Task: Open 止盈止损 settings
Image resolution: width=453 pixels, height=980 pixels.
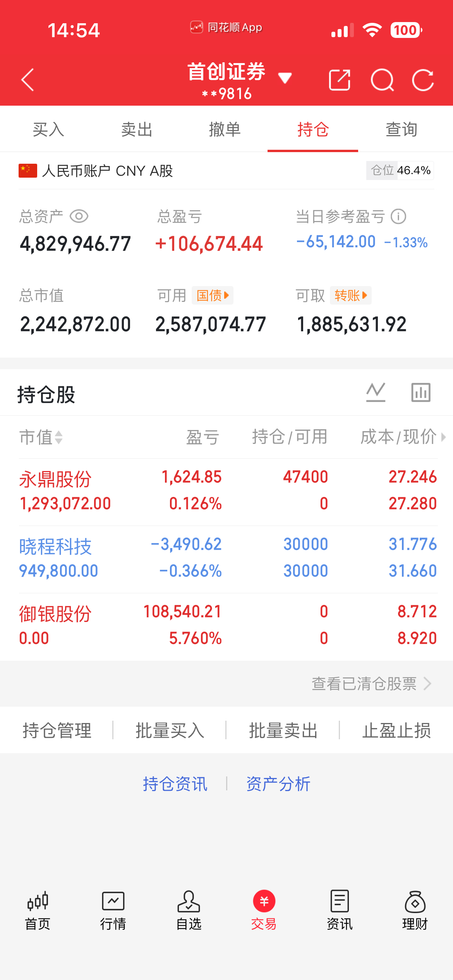Action: 396,731
